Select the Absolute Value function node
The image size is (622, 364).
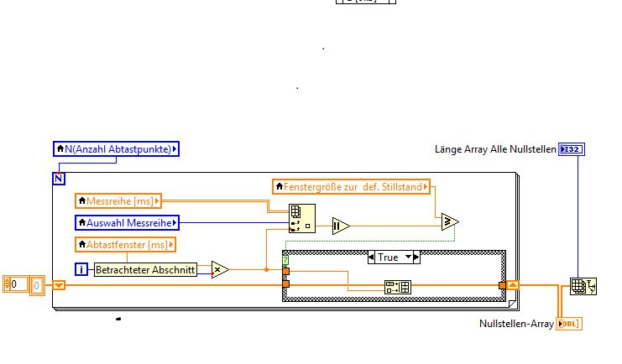point(341,226)
